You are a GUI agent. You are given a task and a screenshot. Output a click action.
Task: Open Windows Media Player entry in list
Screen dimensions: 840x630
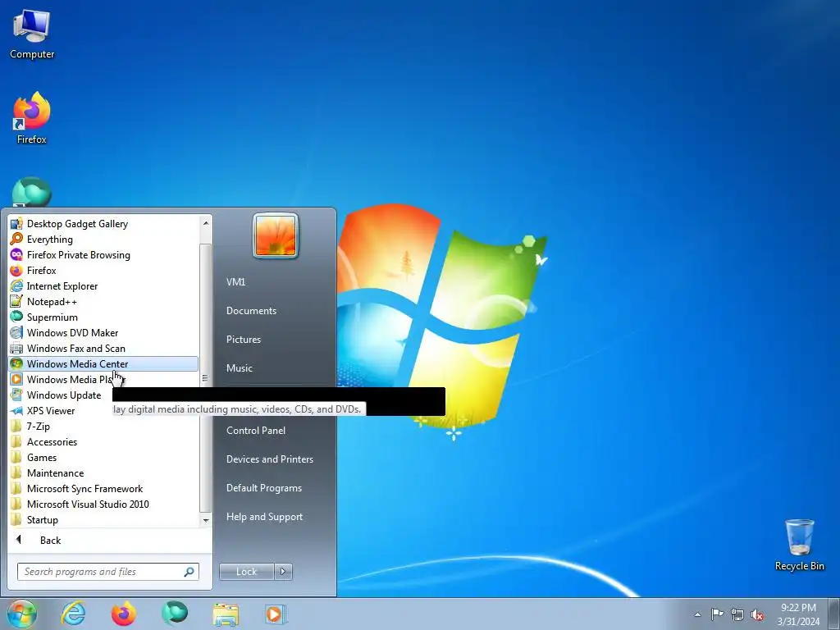[x=103, y=379]
